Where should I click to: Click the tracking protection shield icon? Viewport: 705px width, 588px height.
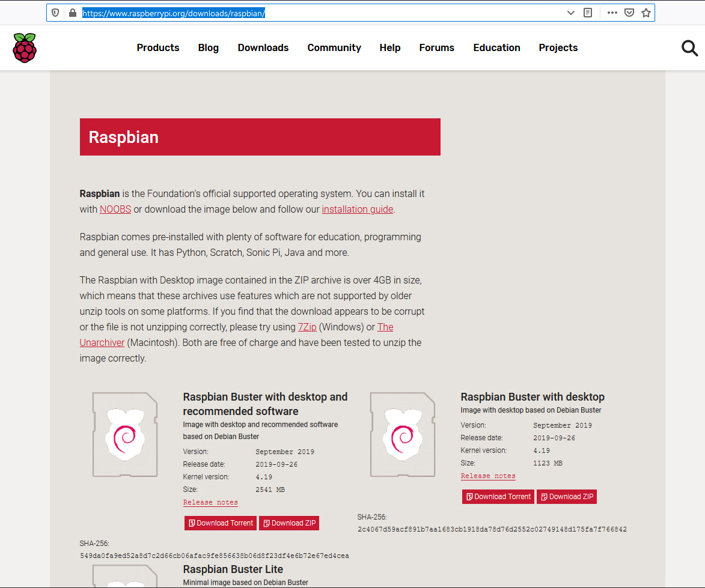pyautogui.click(x=55, y=12)
